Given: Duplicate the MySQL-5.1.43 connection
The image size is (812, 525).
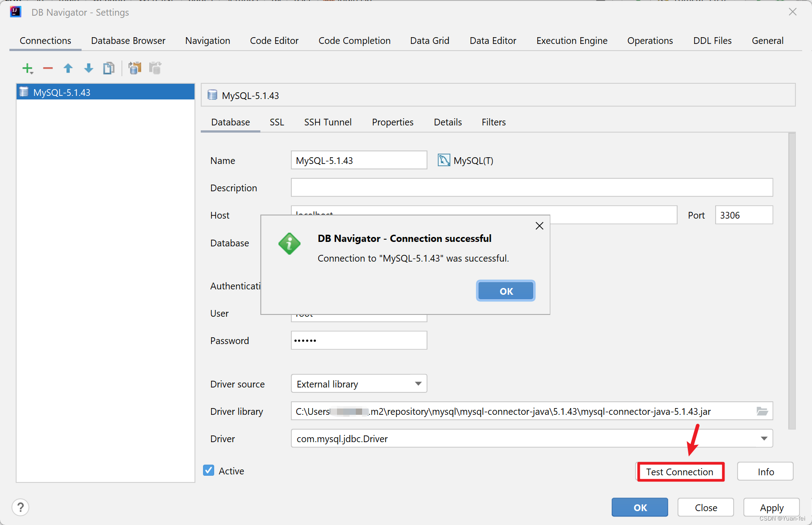Looking at the screenshot, I should pos(108,68).
